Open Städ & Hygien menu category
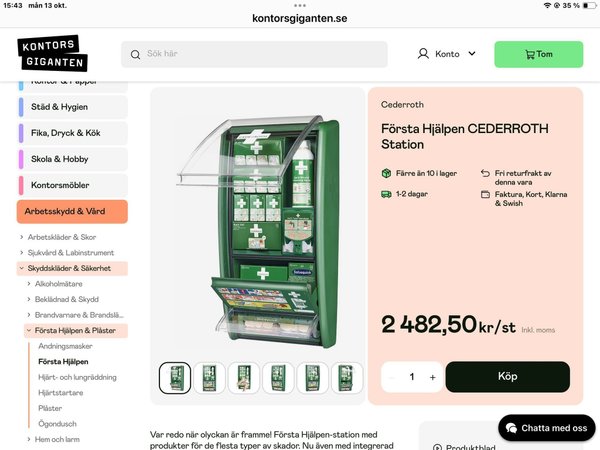 point(72,107)
